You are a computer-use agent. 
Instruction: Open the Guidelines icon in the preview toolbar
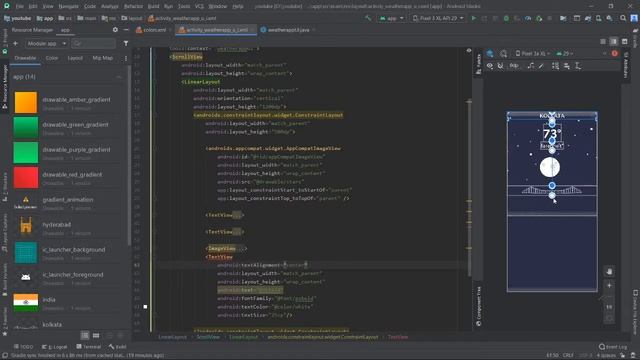pos(578,66)
